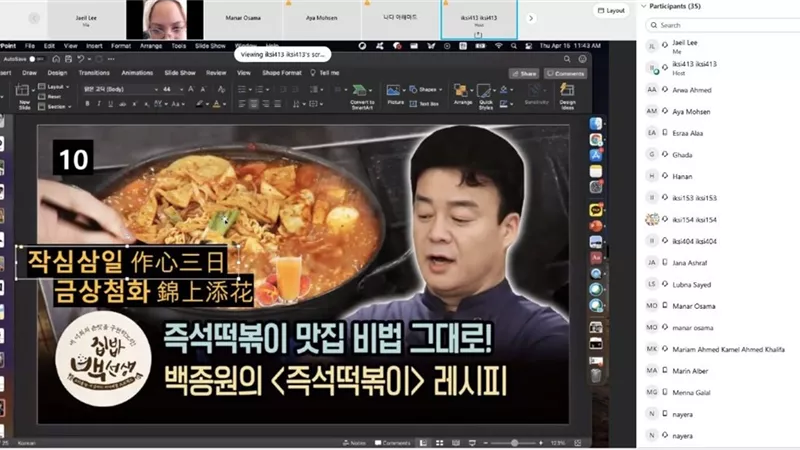Open the Slide Show menu bar item

[210, 46]
